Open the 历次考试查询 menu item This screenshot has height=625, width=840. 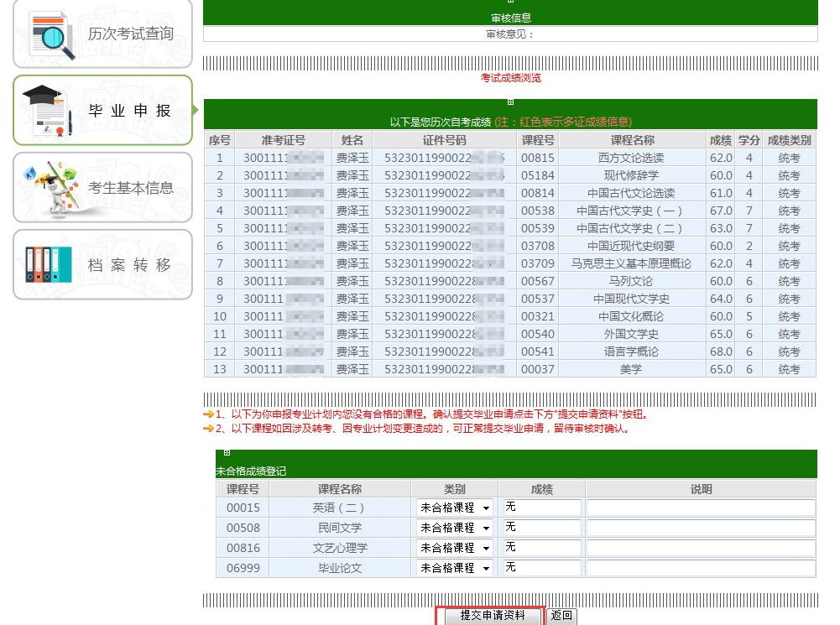click(x=130, y=34)
